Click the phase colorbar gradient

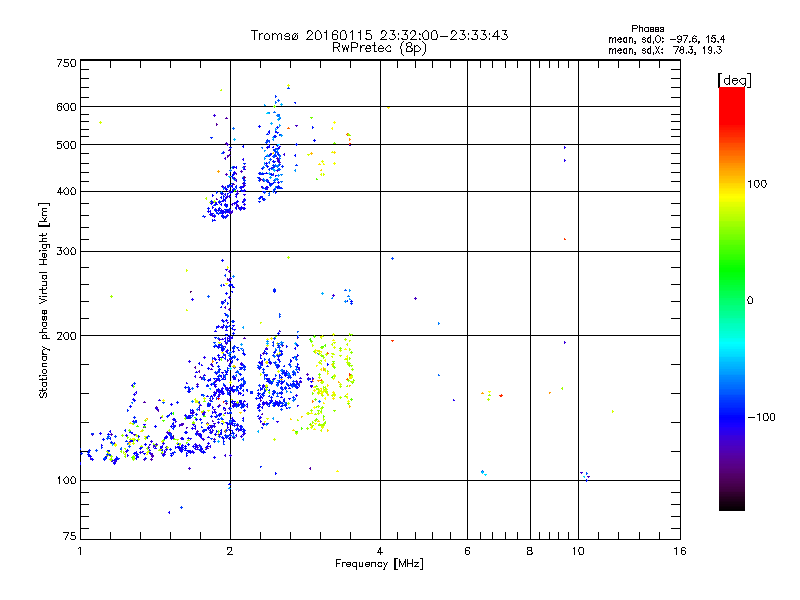point(732,298)
